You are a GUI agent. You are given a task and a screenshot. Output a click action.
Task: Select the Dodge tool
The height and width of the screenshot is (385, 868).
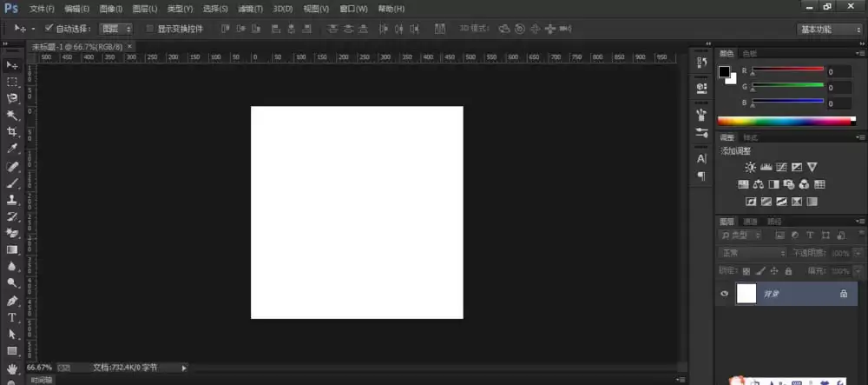click(x=12, y=283)
